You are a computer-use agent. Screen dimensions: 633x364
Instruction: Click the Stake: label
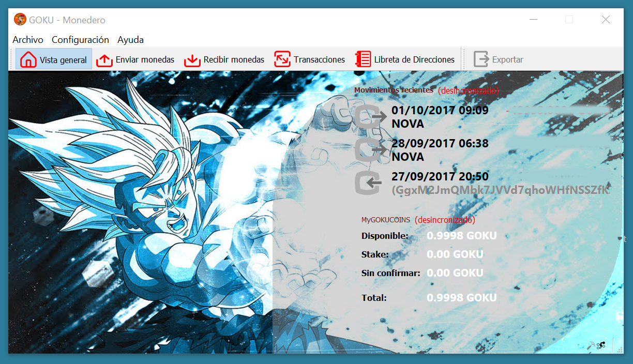point(375,254)
